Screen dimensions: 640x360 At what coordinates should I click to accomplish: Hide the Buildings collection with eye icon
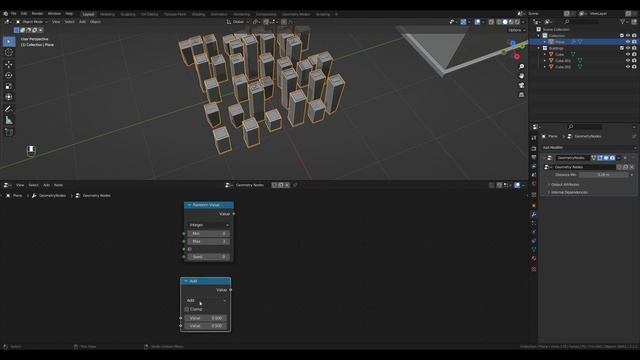tap(628, 48)
